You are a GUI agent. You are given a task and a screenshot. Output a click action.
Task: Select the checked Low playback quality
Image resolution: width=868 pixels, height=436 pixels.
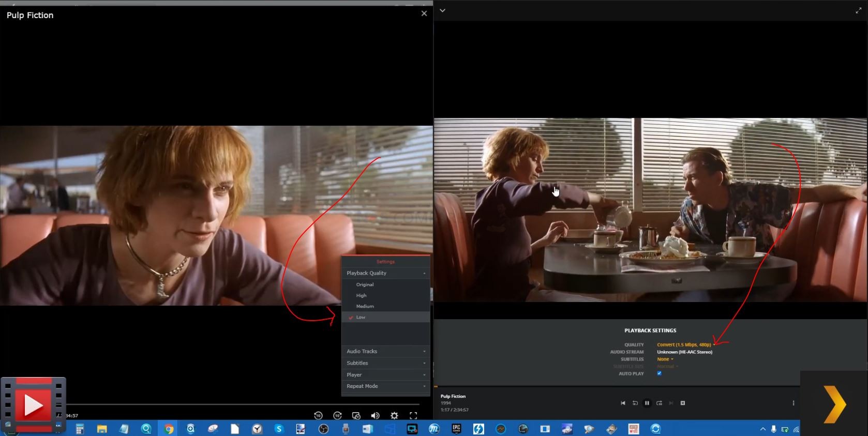coord(385,317)
